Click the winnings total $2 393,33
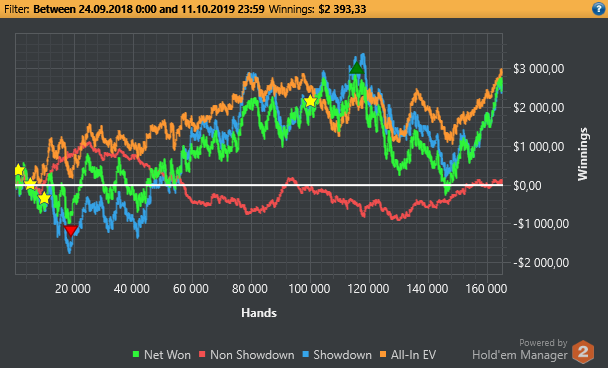The height and width of the screenshot is (368, 608). click(342, 9)
